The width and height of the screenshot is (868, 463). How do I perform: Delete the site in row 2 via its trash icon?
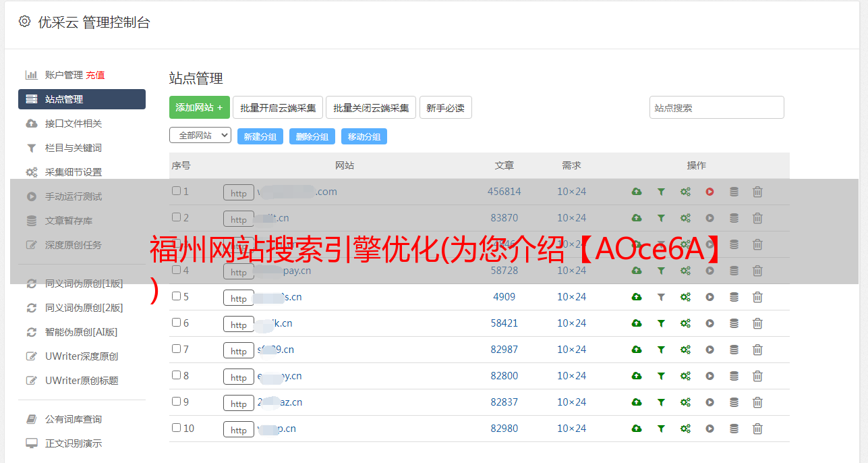click(757, 218)
